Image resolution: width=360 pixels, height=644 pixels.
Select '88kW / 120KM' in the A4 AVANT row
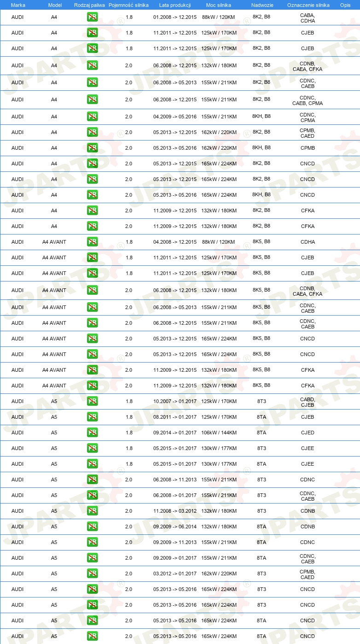(219, 242)
